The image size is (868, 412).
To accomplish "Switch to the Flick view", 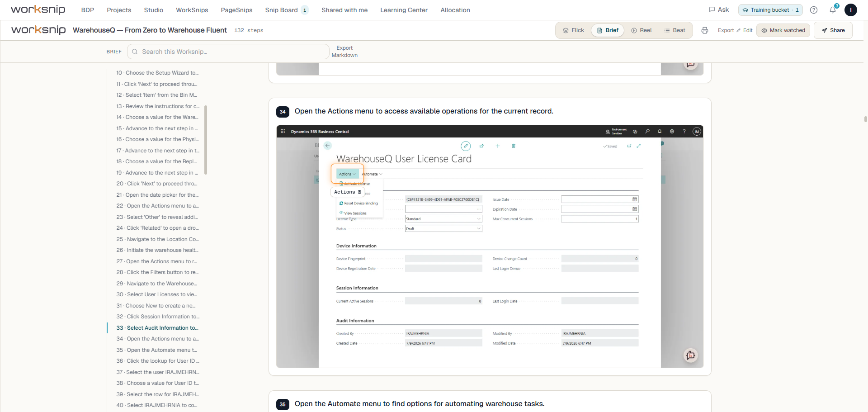I will tap(573, 30).
